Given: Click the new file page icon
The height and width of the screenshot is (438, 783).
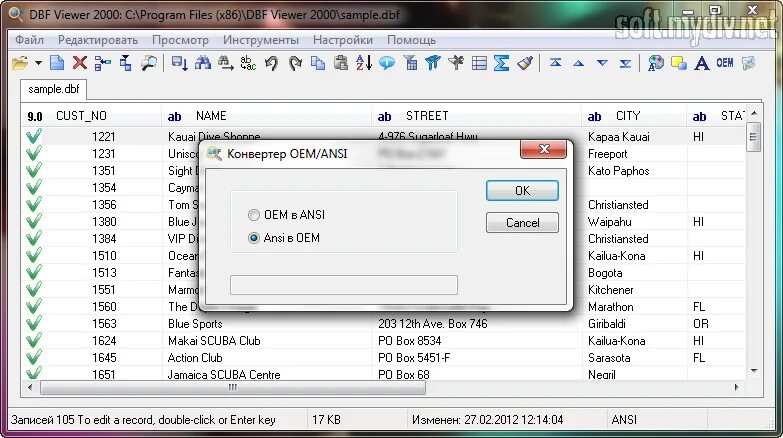Looking at the screenshot, I should pos(57,63).
